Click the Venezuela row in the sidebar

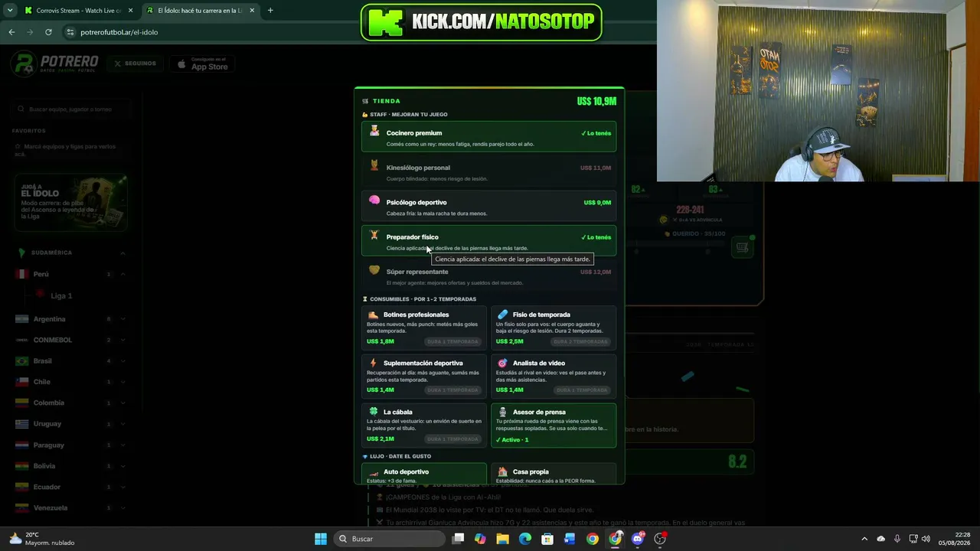tap(70, 508)
